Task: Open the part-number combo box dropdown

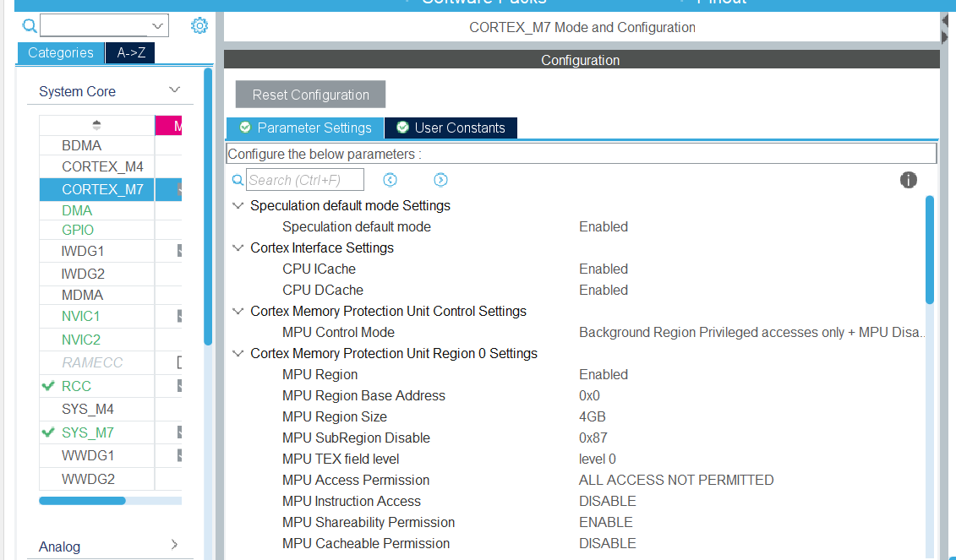Action: click(x=156, y=26)
